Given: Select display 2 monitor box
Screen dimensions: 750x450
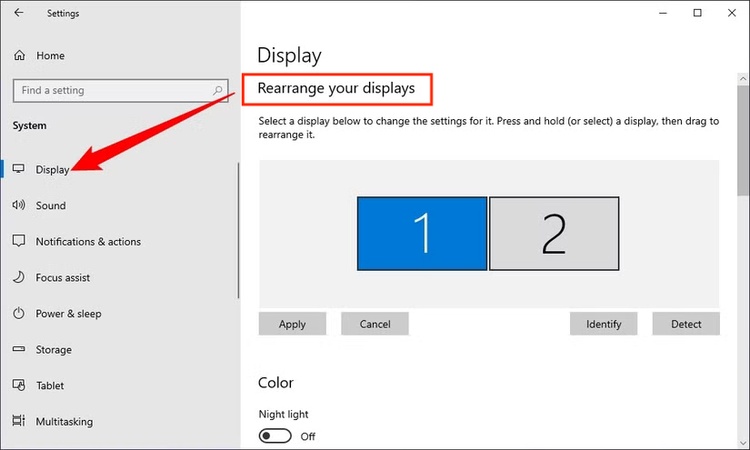Looking at the screenshot, I should click(554, 233).
